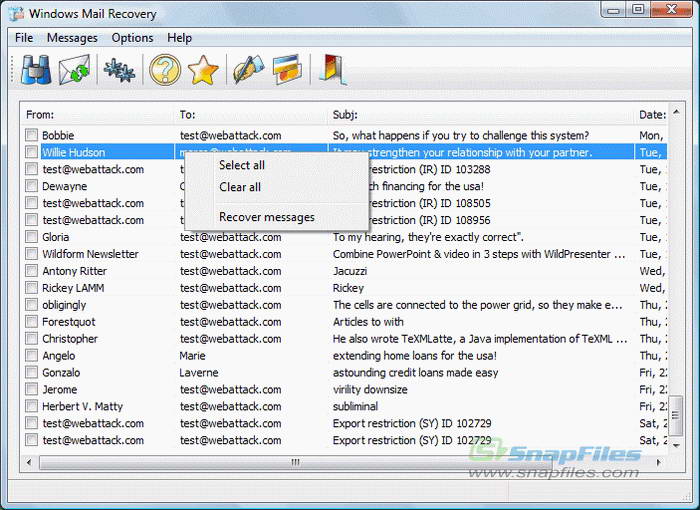Screen dimensions: 700x510
Task: Choose Clear all in context menu
Action: tap(240, 187)
